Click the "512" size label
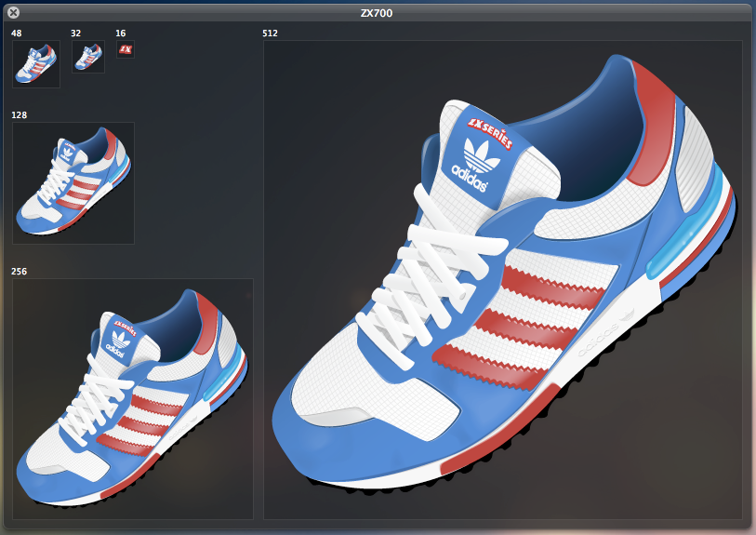 270,33
